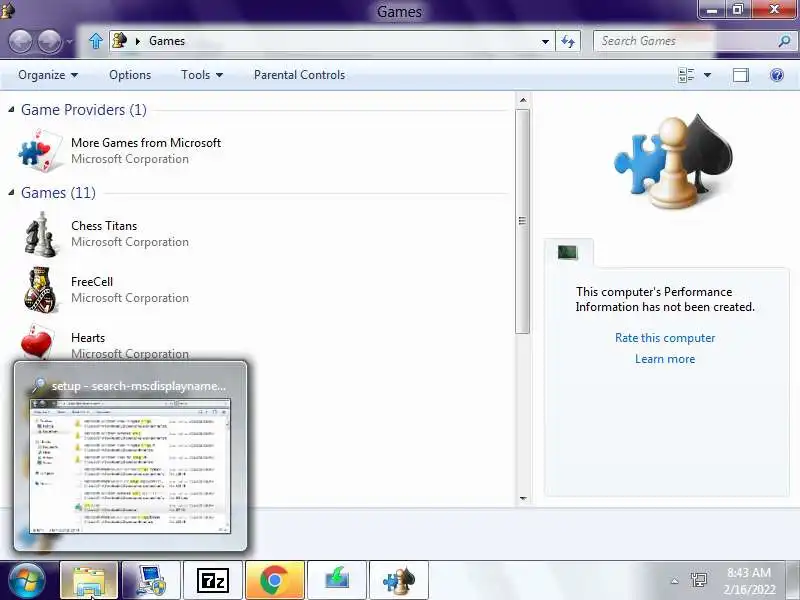Click the Games icon in address bar
The height and width of the screenshot is (600, 800).
(120, 40)
